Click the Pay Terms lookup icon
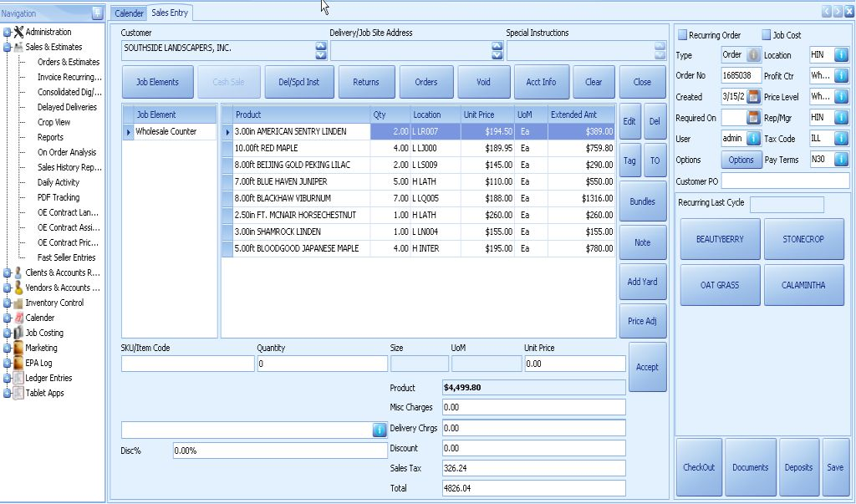This screenshot has height=504, width=856. [x=841, y=160]
